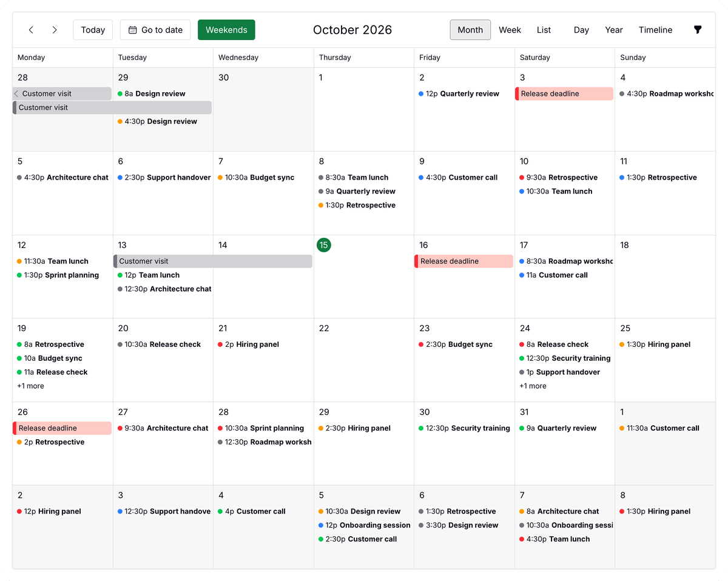The image size is (728, 581).
Task: Open Release deadline event on October 16
Action: coord(463,261)
